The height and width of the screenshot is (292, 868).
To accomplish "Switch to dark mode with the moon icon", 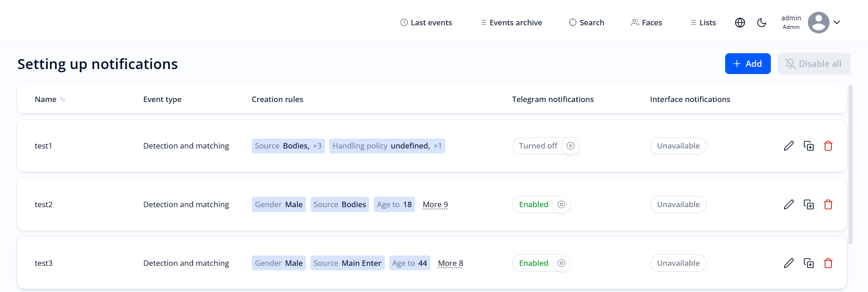I will pos(762,22).
